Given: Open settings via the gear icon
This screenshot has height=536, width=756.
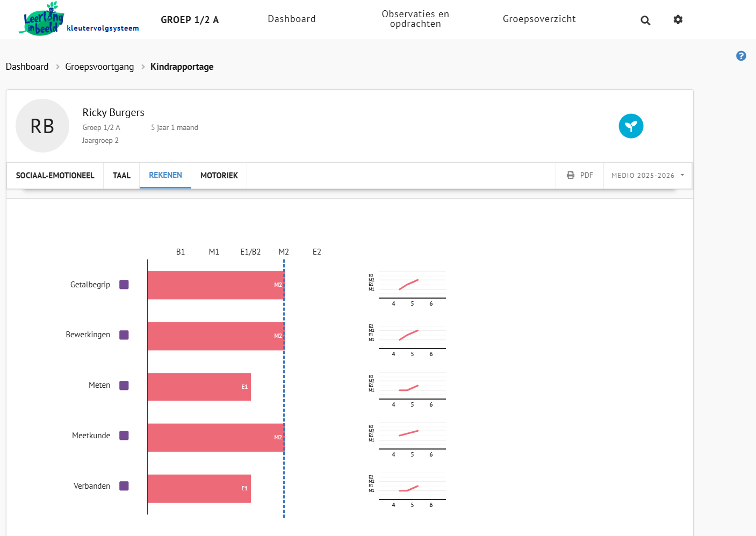Looking at the screenshot, I should (678, 19).
